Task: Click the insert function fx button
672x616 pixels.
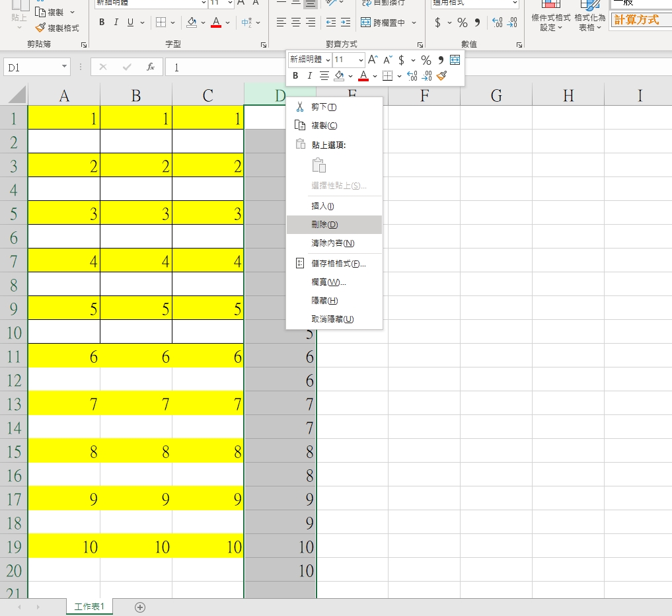Action: tap(151, 67)
